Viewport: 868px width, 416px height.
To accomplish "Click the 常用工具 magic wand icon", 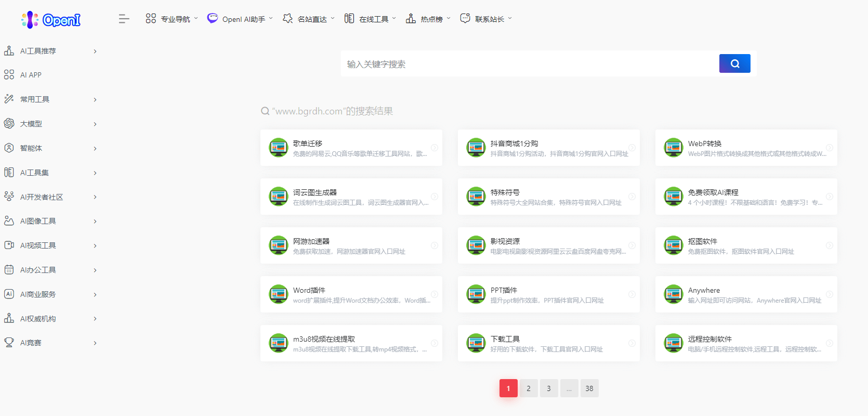I will (x=9, y=99).
